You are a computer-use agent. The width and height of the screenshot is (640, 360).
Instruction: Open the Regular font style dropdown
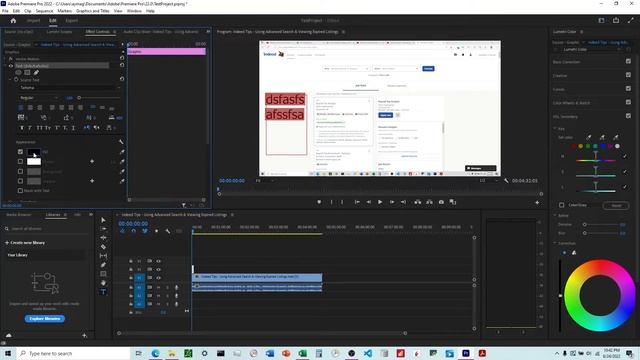coord(39,98)
